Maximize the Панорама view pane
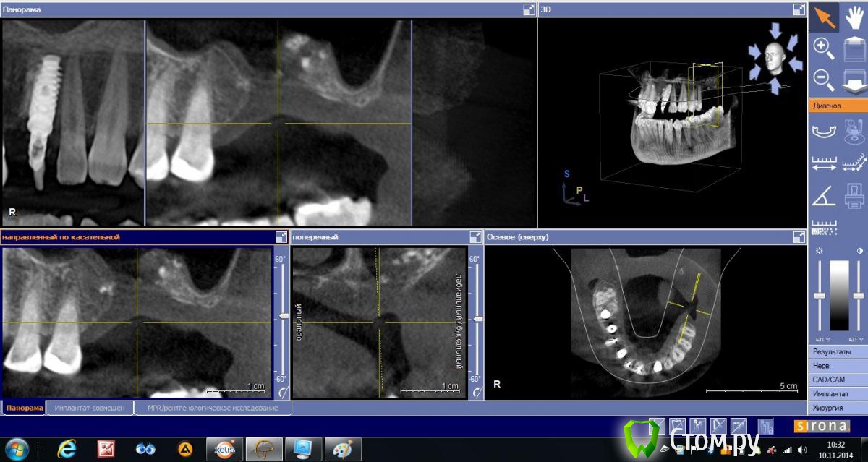This screenshot has height=462, width=868. (x=529, y=9)
